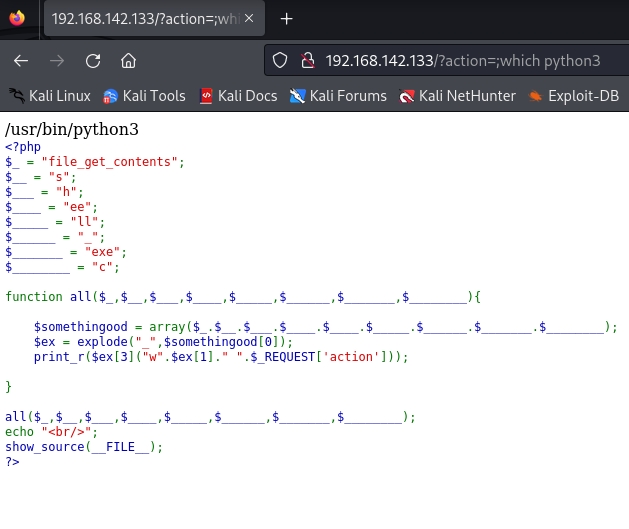Visit the Kali Forums bookmark
629x529 pixels.
coord(338,96)
